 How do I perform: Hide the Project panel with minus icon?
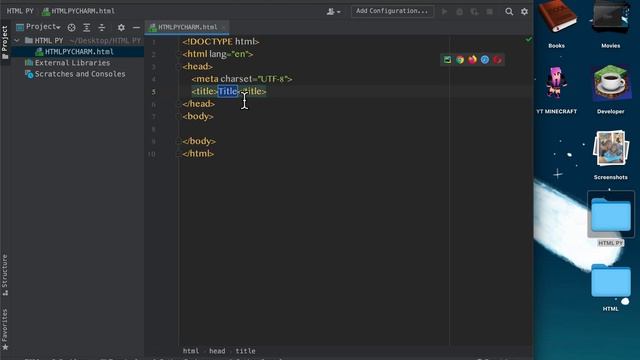point(136,27)
